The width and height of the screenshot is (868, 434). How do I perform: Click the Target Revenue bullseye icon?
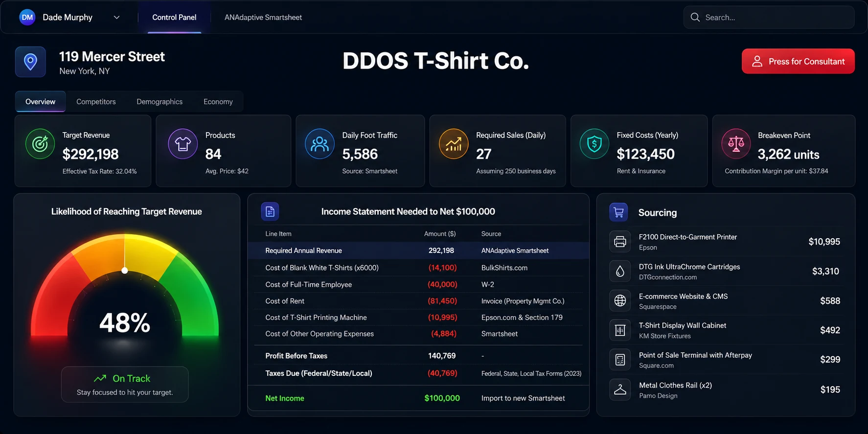[40, 144]
